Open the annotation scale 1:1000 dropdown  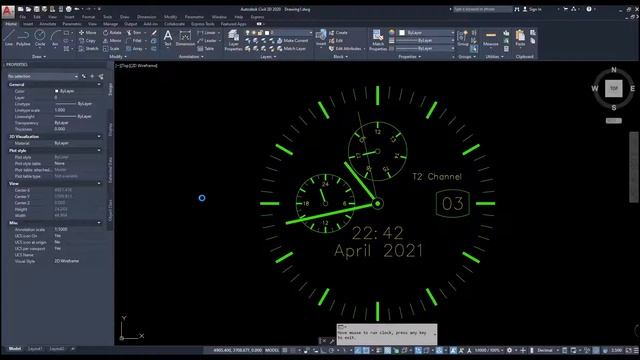click(x=489, y=350)
